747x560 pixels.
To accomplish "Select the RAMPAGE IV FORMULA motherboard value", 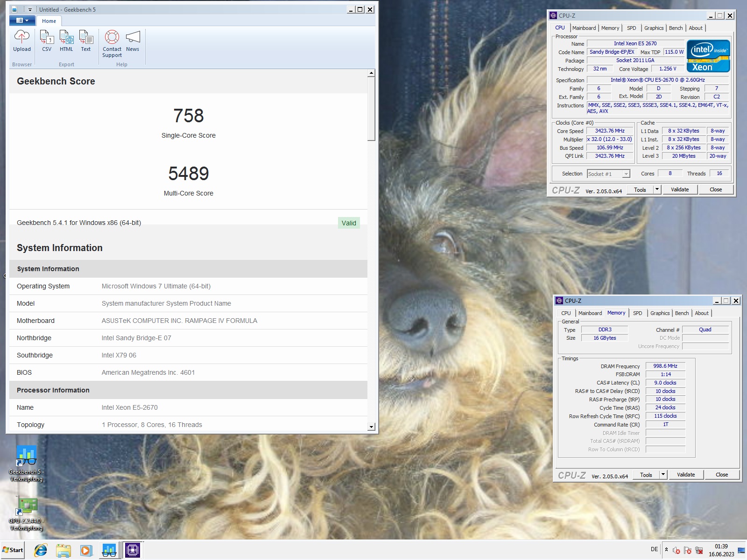I will [x=179, y=321].
